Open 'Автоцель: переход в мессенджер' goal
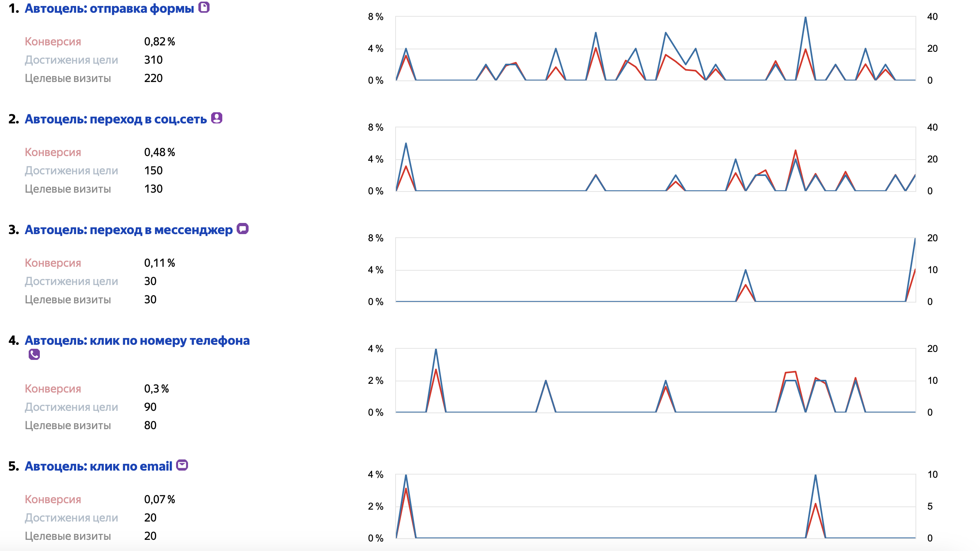Viewport: 980px width, 551px height. [128, 230]
